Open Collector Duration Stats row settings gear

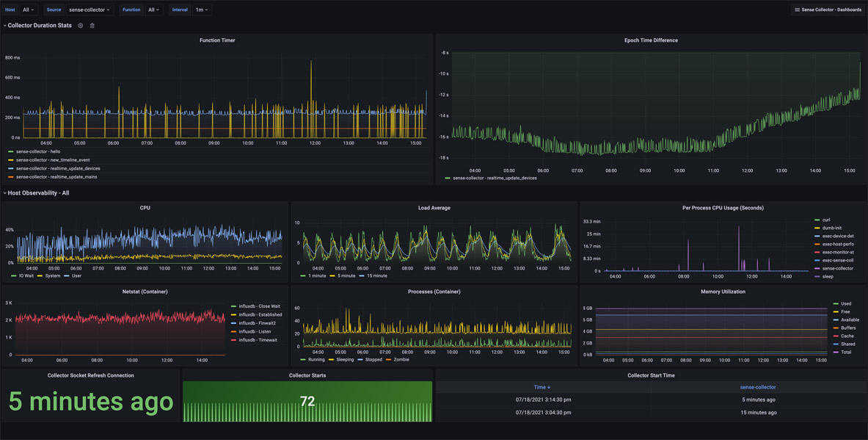click(x=80, y=26)
